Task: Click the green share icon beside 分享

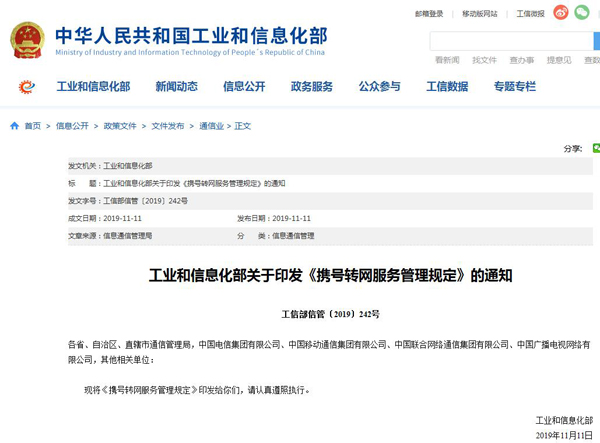Action: tap(595, 148)
